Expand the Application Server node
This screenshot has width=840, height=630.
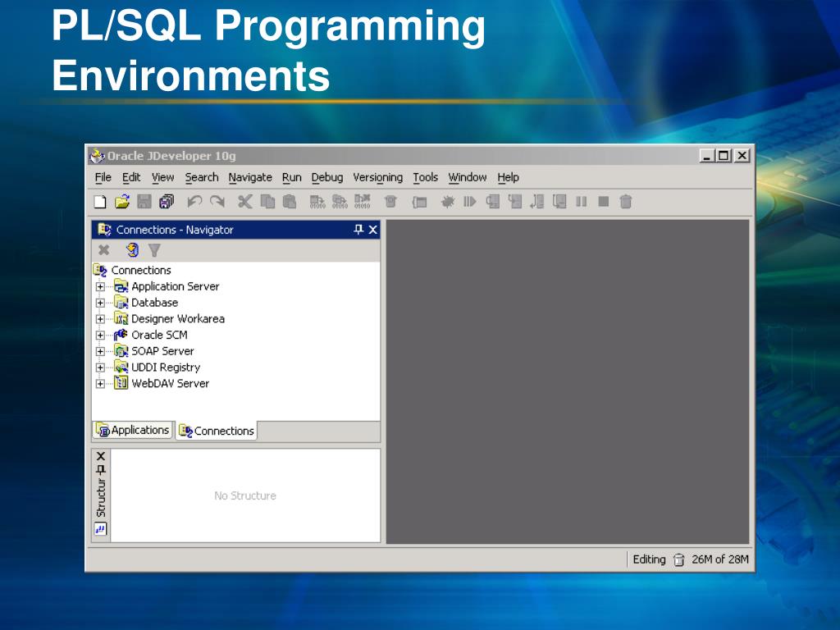click(100, 286)
